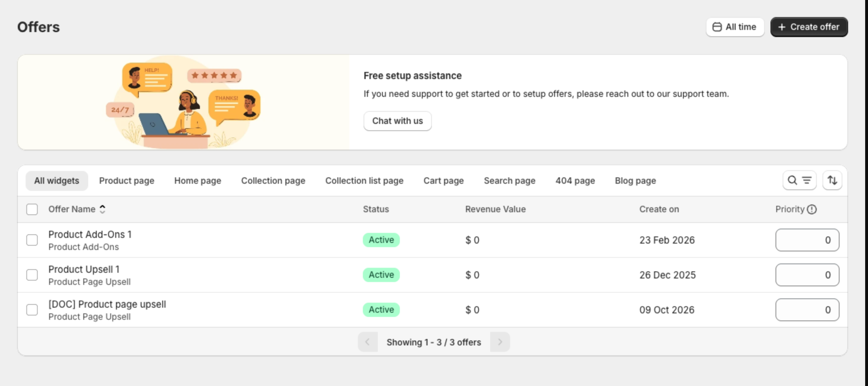Screen dimensions: 868x386
Task: Click the Showing 1 - 3 / 3 offers text
Action: coord(434,342)
